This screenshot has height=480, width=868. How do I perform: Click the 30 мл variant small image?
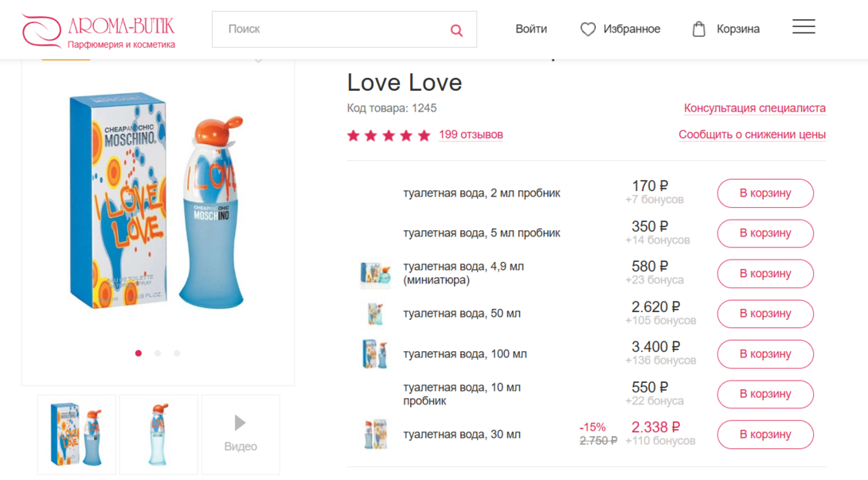click(375, 435)
